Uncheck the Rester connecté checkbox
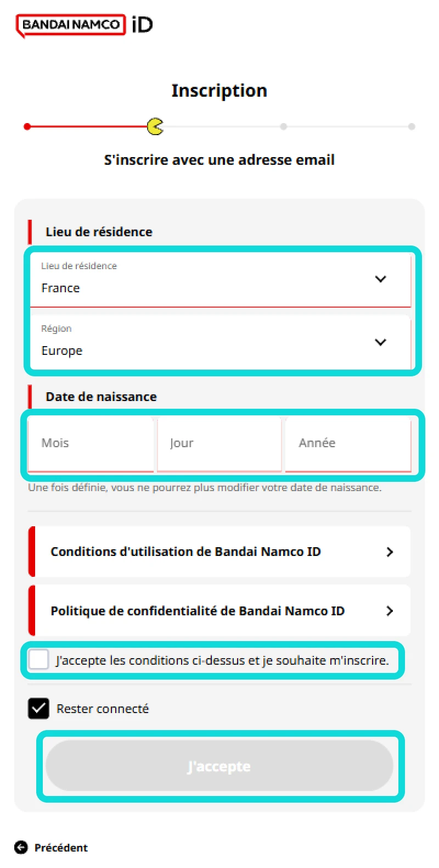This screenshot has width=439, height=868. click(x=39, y=709)
